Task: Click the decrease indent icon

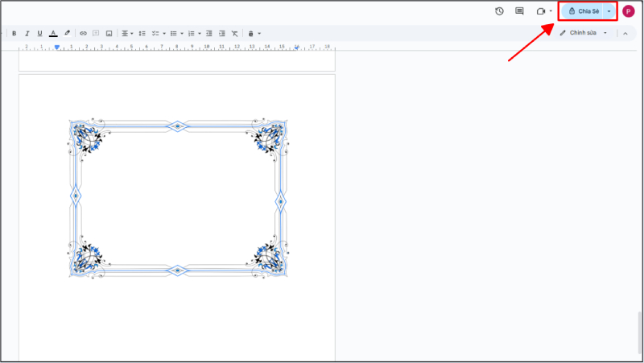Action: pyautogui.click(x=209, y=33)
